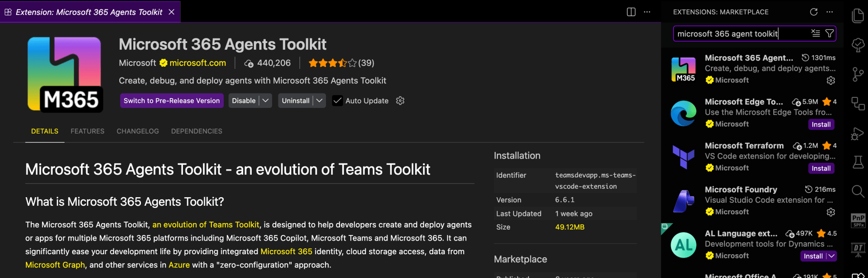Screen dimensions: 868x278
Task: Follow 'an evolution of Teams Toolkit' link
Action: tap(205, 225)
